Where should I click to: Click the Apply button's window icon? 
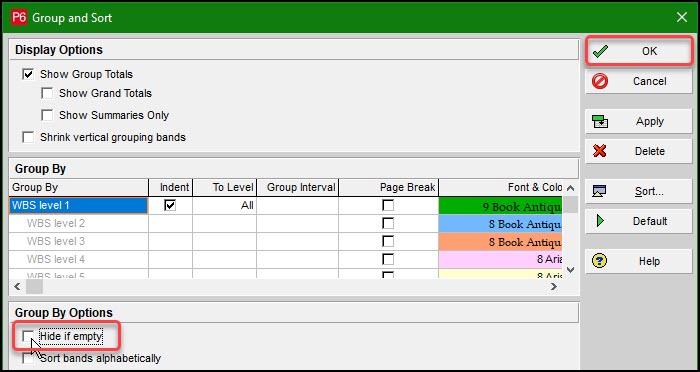[x=600, y=121]
